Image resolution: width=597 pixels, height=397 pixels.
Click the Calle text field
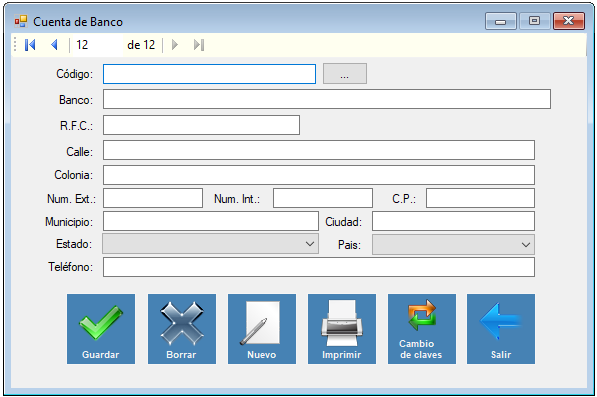319,150
